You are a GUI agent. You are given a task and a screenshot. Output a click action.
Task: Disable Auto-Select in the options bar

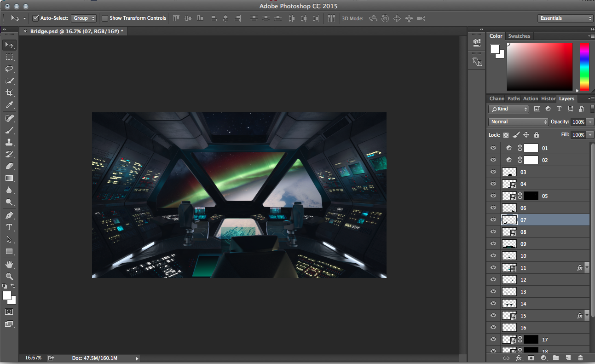(35, 18)
